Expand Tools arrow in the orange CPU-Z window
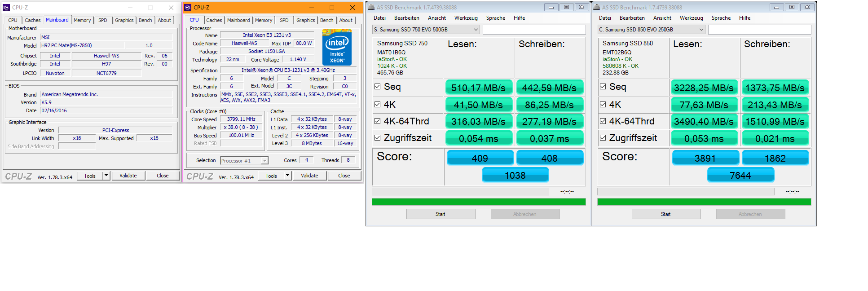This screenshot has height=291, width=868. click(x=288, y=176)
